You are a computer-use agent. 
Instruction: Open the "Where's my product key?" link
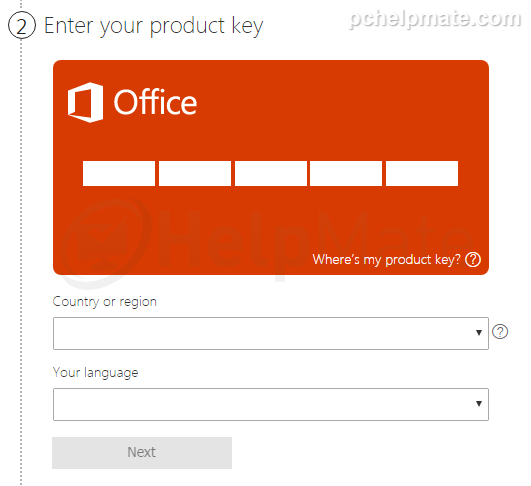pos(386,260)
